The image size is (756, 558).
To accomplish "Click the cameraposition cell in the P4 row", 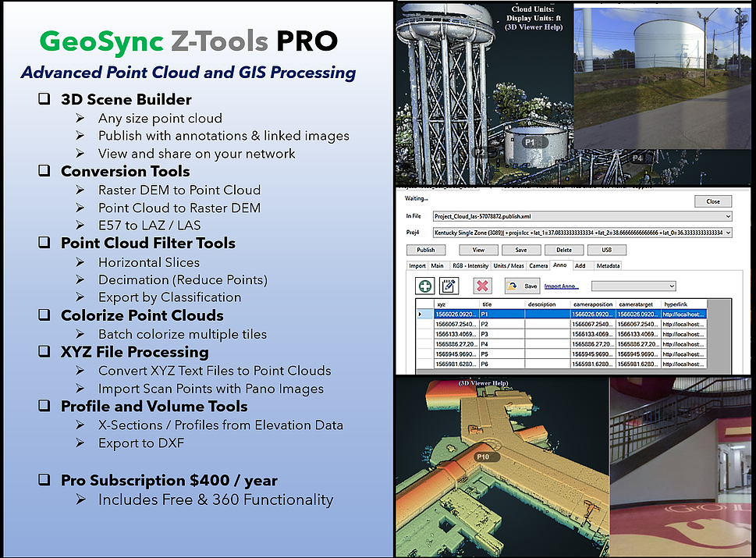I will pyautogui.click(x=593, y=344).
